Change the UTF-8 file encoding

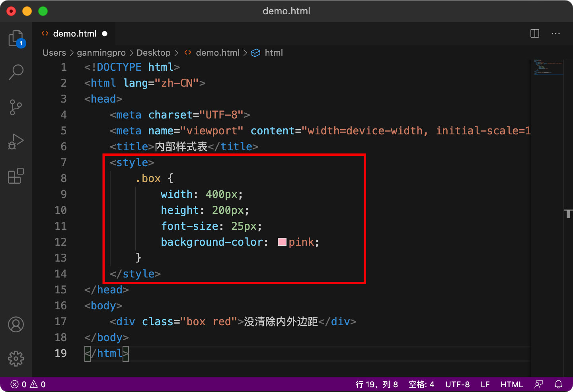(x=457, y=384)
